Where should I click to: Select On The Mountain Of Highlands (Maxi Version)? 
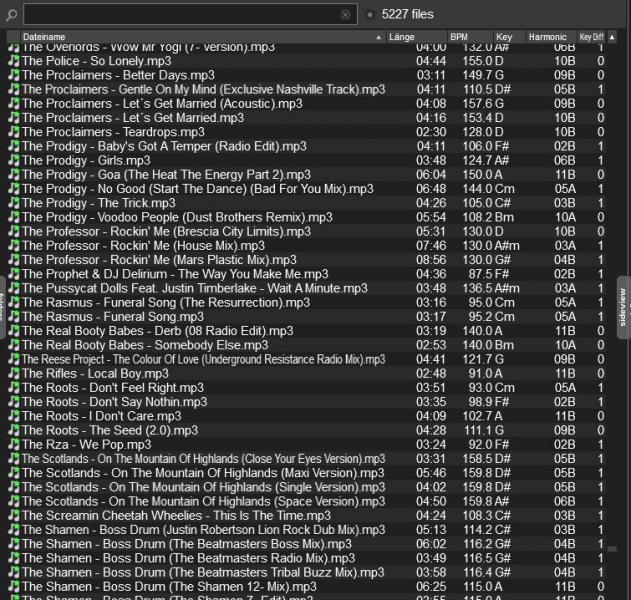pos(308,473)
